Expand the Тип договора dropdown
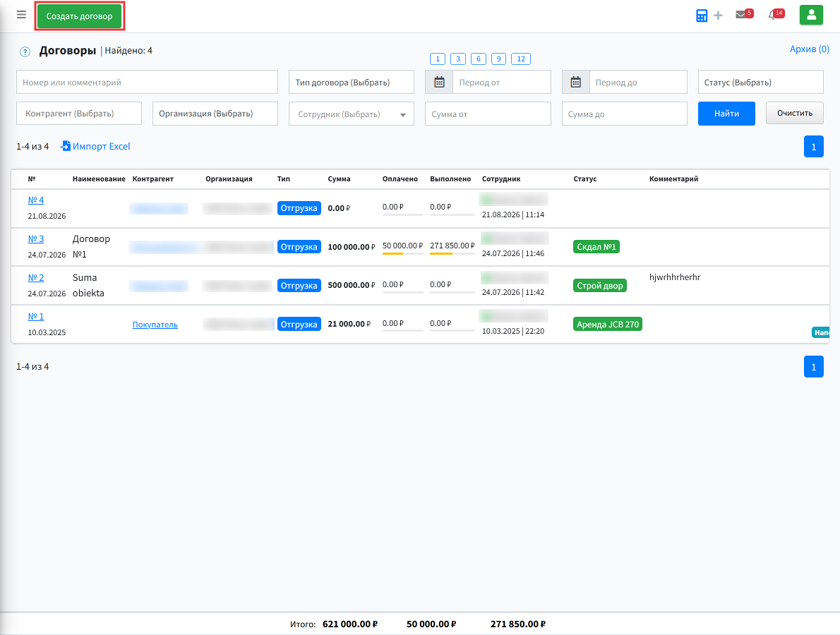The width and height of the screenshot is (840, 635). (x=352, y=82)
